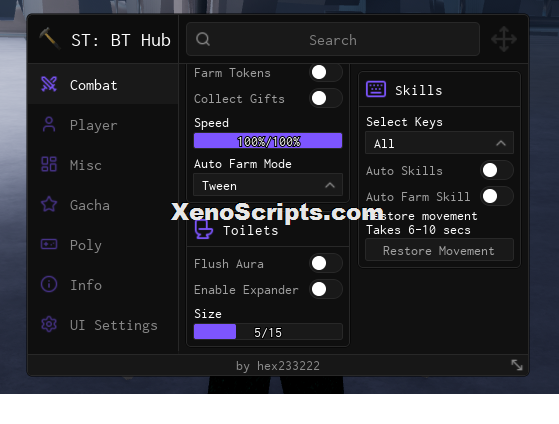Show the Info tab
Screen dimensions: 559x424
point(103,284)
